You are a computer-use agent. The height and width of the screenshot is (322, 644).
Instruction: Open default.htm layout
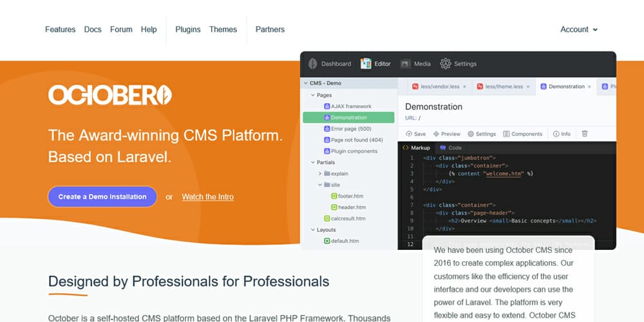click(345, 241)
